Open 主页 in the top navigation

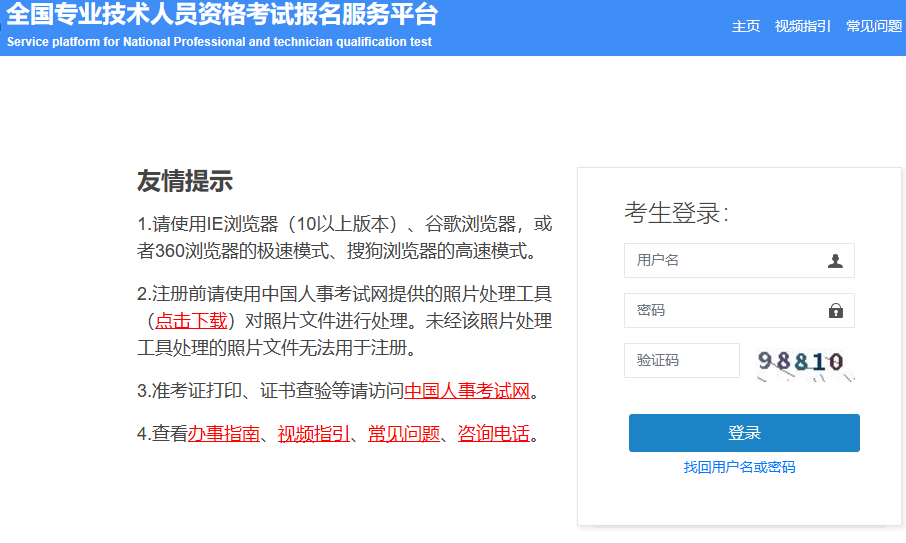click(746, 26)
